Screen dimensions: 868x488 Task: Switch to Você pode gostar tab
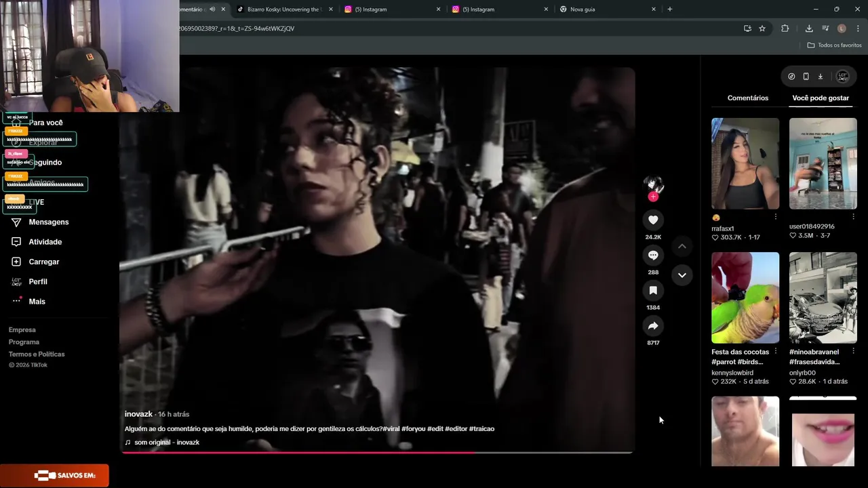[821, 98]
